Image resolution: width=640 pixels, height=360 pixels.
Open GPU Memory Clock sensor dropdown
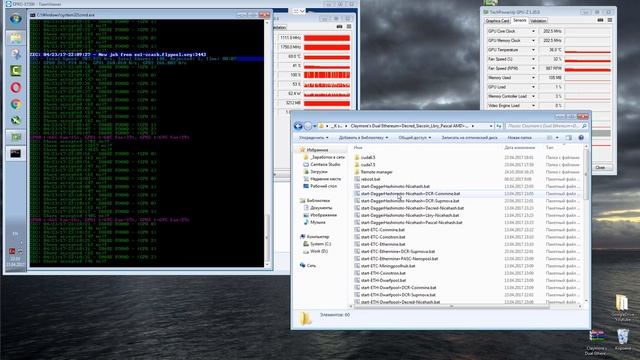click(x=533, y=41)
